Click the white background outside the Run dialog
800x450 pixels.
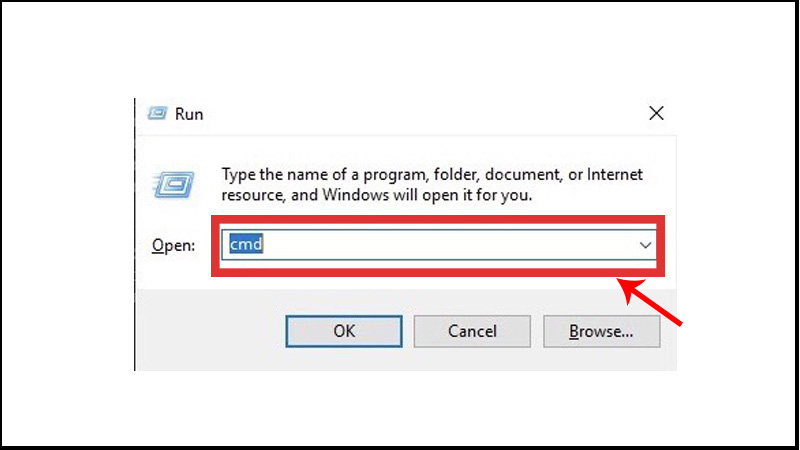(398, 51)
